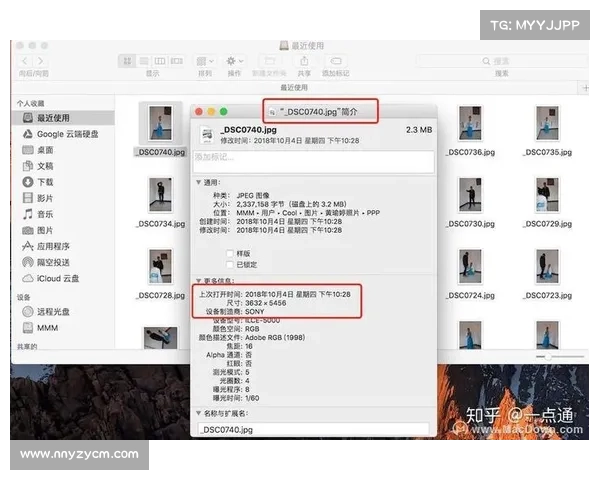Click the _DSC0740.jpg file name field
Screen dimensions: 600x480
311,428
